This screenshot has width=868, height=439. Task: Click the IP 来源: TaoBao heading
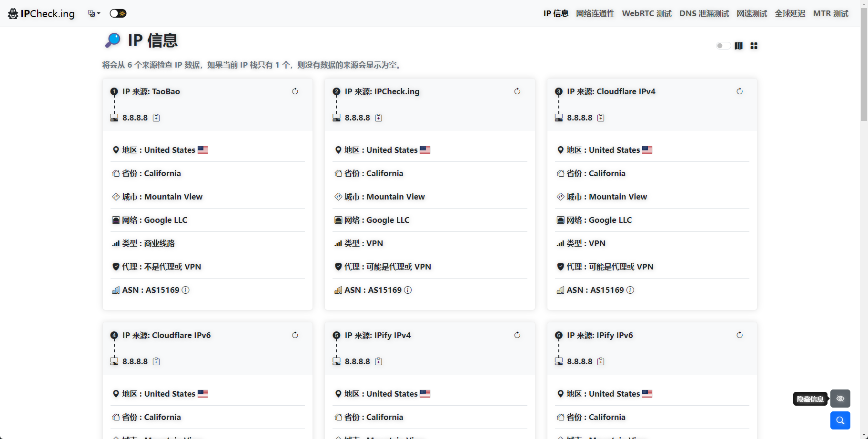point(151,91)
